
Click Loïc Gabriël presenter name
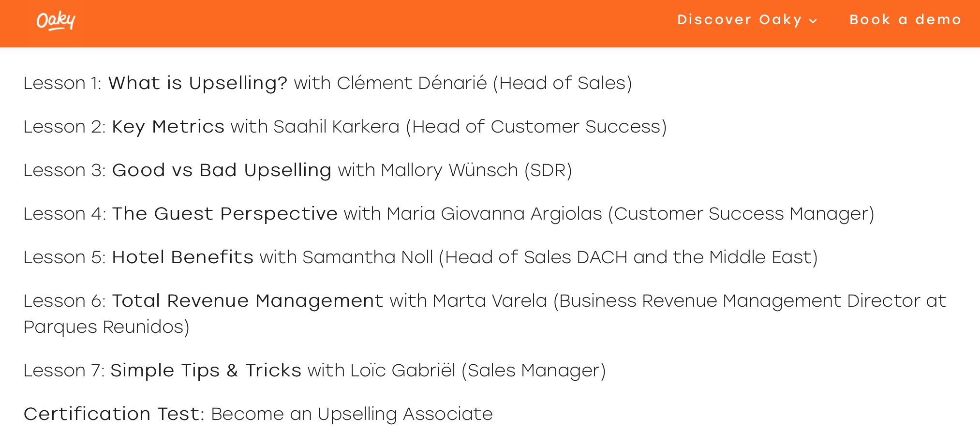coord(403,371)
